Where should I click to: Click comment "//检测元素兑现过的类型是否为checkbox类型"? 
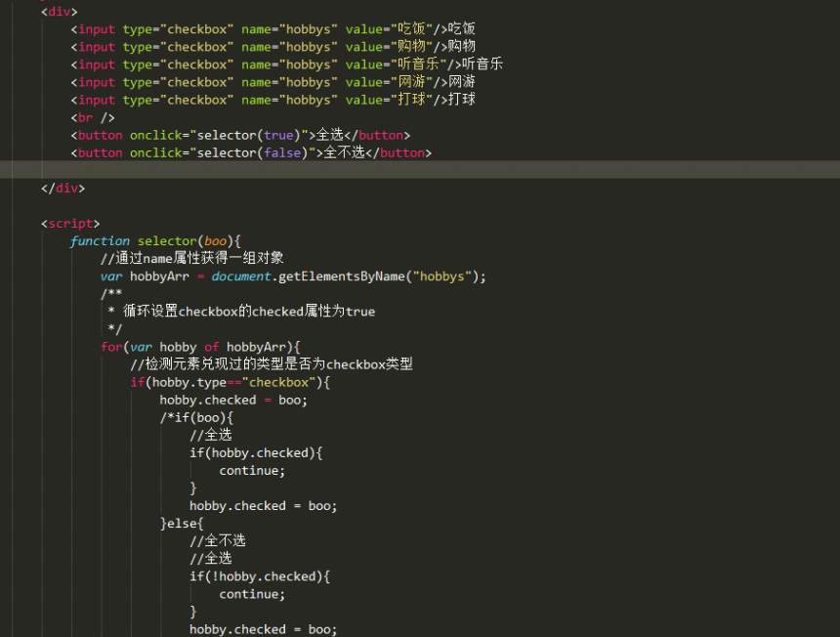[x=272, y=364]
